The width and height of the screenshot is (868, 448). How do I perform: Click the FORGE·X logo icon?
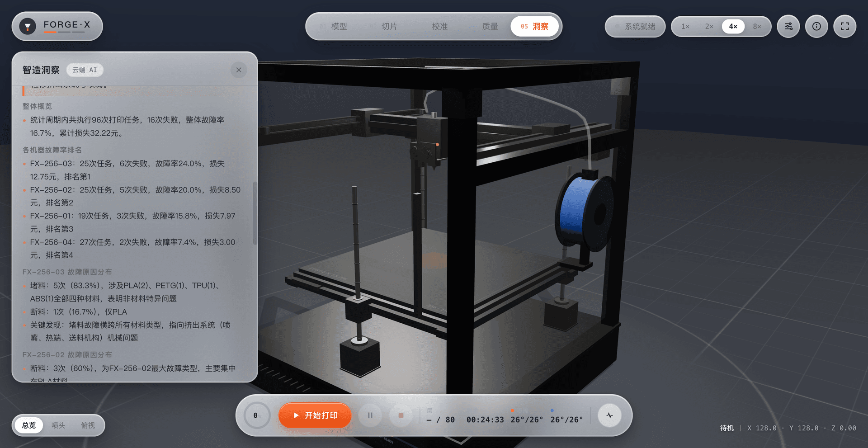tap(28, 26)
